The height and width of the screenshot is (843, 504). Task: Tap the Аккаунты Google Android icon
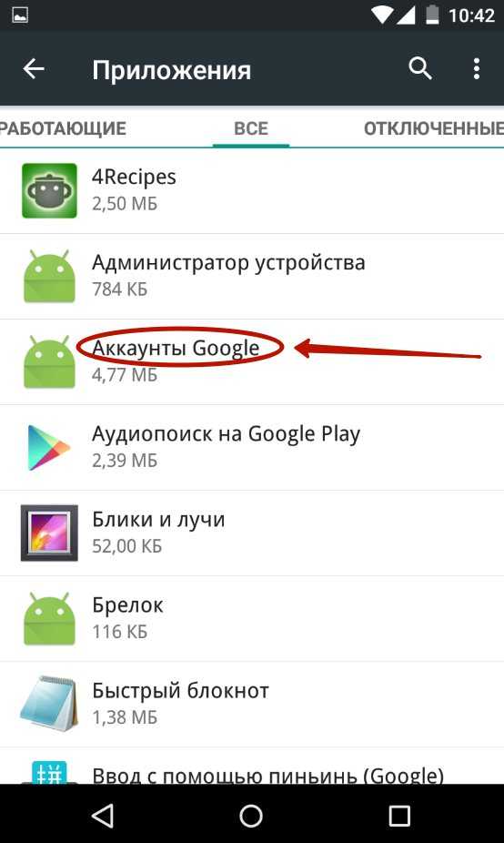(49, 361)
